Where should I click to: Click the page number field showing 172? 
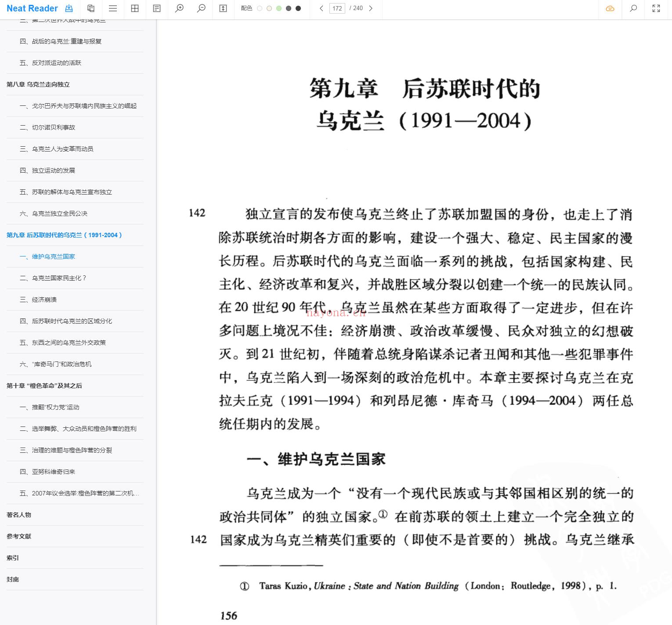click(337, 8)
